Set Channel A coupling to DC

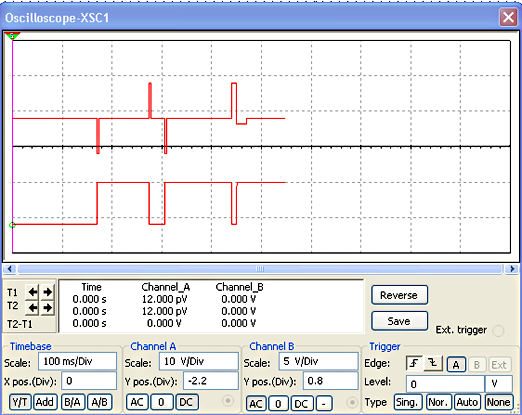[186, 402]
